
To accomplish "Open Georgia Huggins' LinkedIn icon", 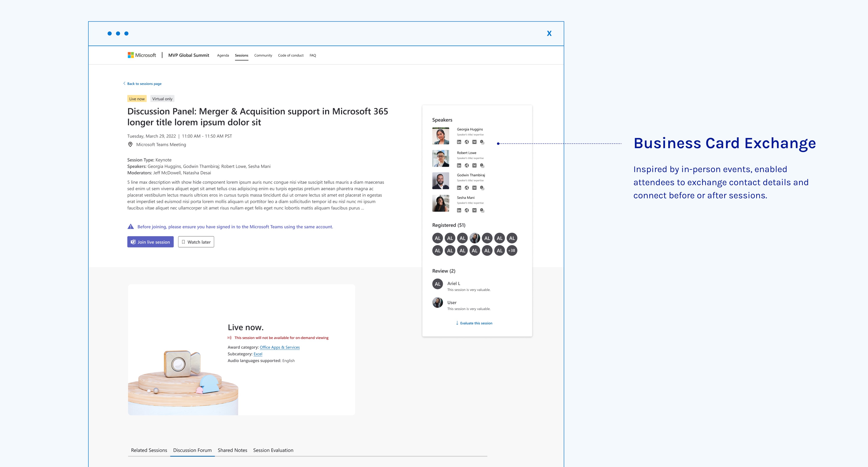I will click(x=459, y=142).
